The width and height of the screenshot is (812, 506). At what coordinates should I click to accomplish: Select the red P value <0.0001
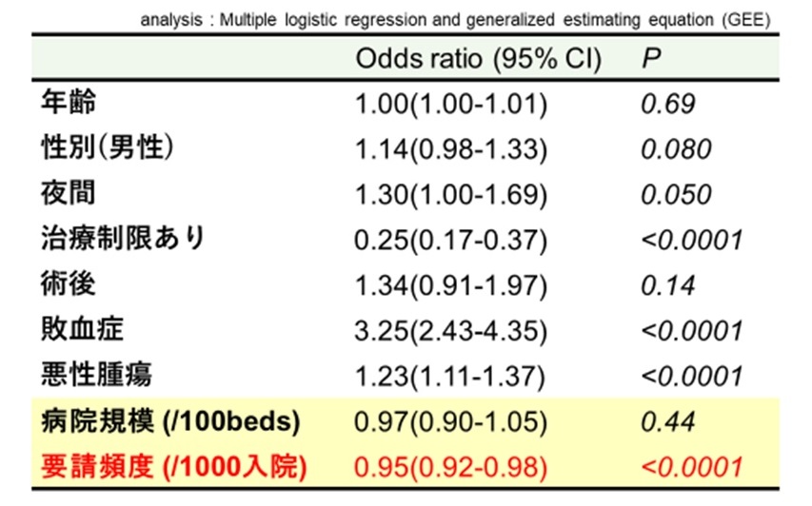pyautogui.click(x=691, y=467)
